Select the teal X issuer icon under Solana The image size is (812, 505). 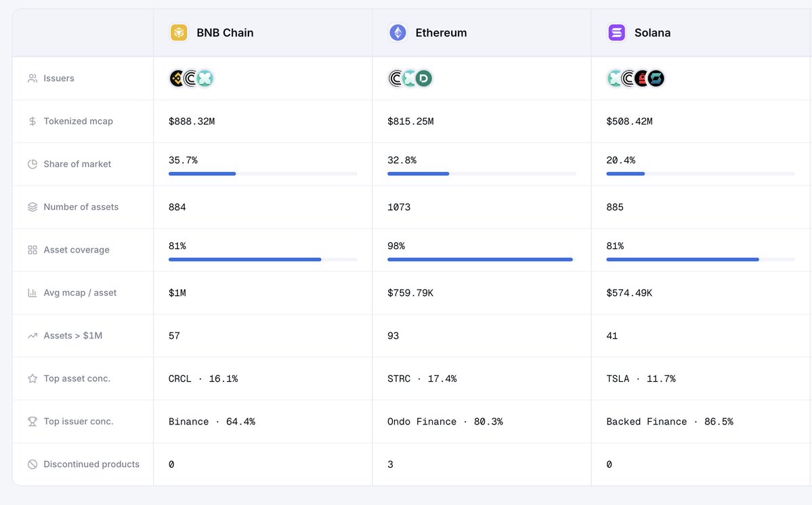click(615, 78)
